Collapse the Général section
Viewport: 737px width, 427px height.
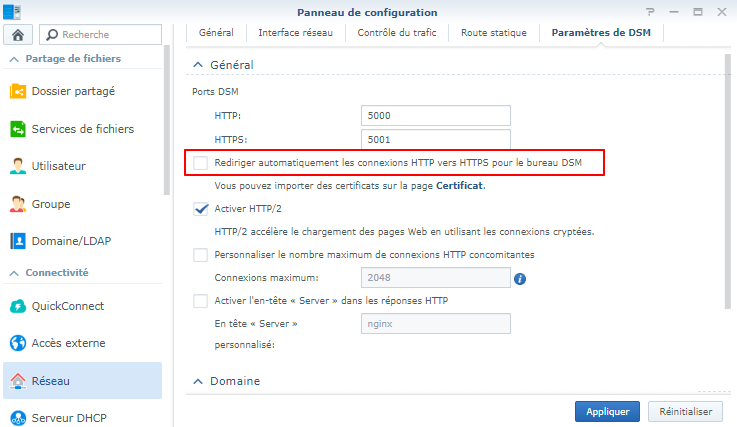(x=196, y=65)
